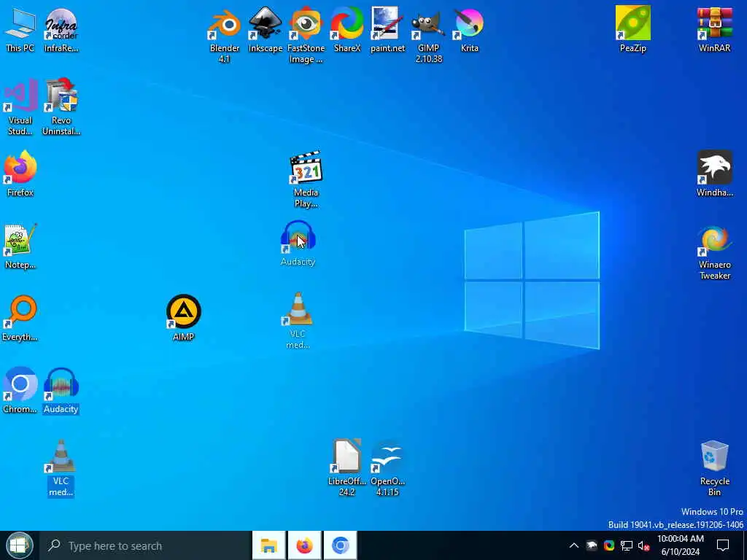Select the Everything search shortcut
Viewport: 747px width, 560px height.
[20, 318]
